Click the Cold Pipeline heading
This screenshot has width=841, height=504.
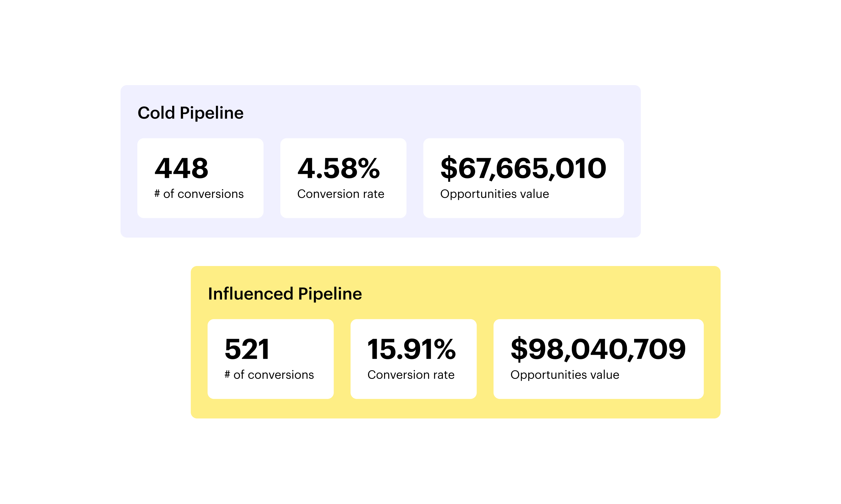pyautogui.click(x=190, y=113)
